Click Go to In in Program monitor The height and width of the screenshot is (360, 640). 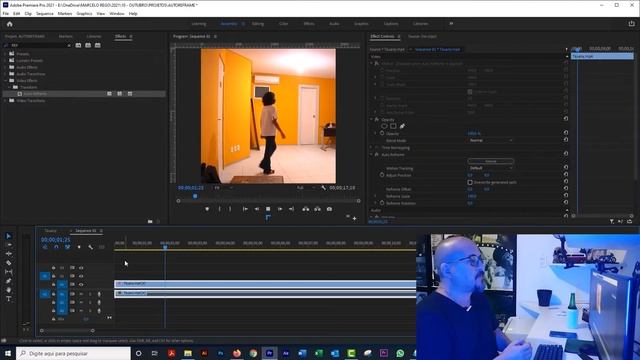pyautogui.click(x=245, y=209)
